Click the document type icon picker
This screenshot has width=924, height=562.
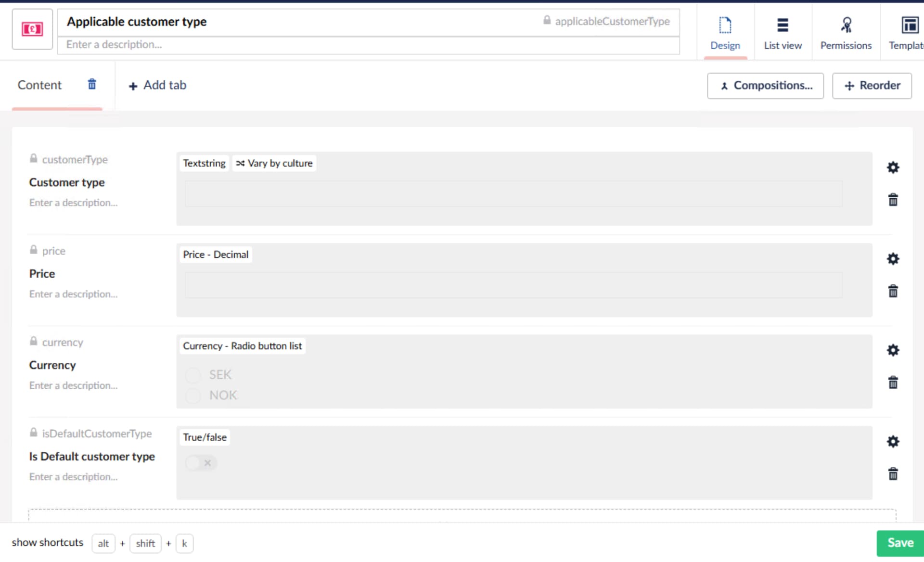pos(32,29)
